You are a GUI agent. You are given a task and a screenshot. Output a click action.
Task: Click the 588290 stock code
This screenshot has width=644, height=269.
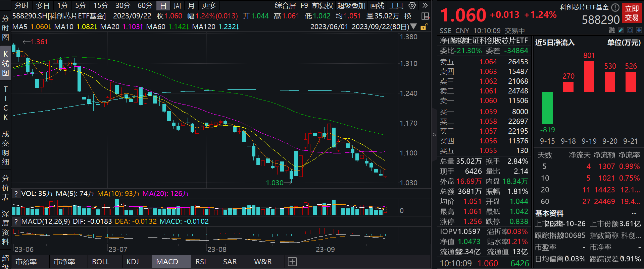601,20
